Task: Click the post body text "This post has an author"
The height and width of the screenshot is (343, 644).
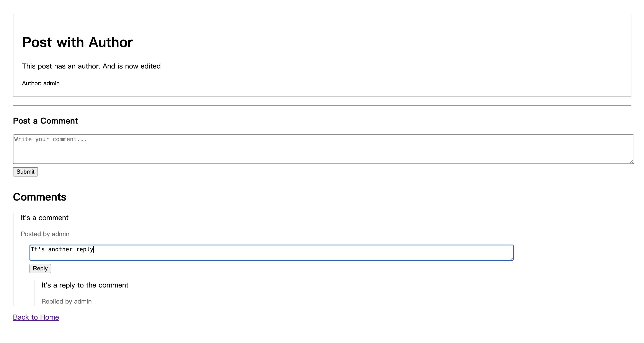Action: 91,66
